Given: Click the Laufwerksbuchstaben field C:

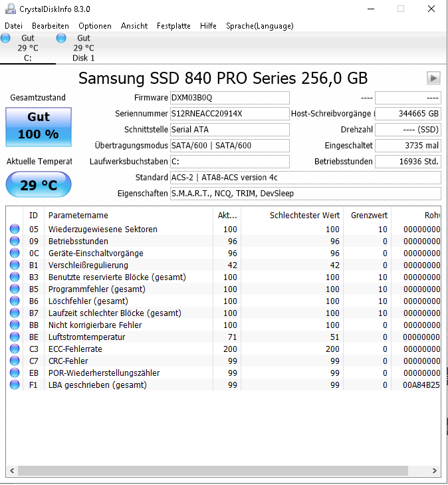Looking at the screenshot, I should tap(229, 162).
